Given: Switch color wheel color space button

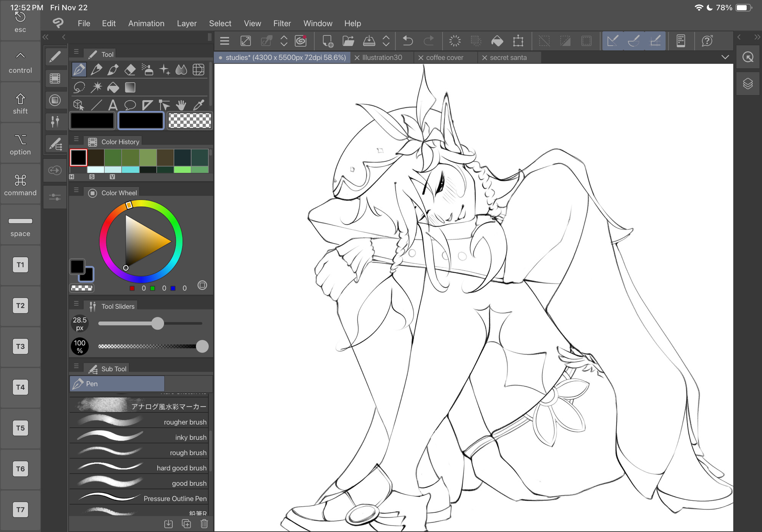Looking at the screenshot, I should (x=202, y=285).
